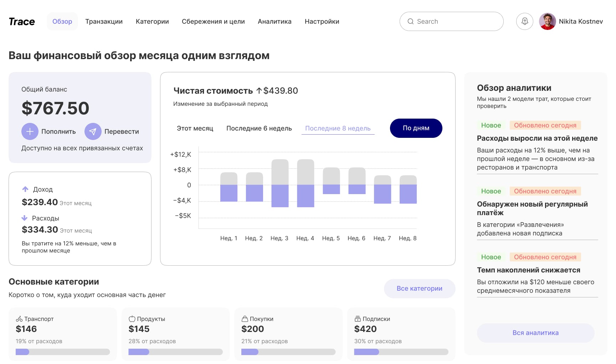
Task: Open Сбережения и цели page
Action: pyautogui.click(x=213, y=21)
